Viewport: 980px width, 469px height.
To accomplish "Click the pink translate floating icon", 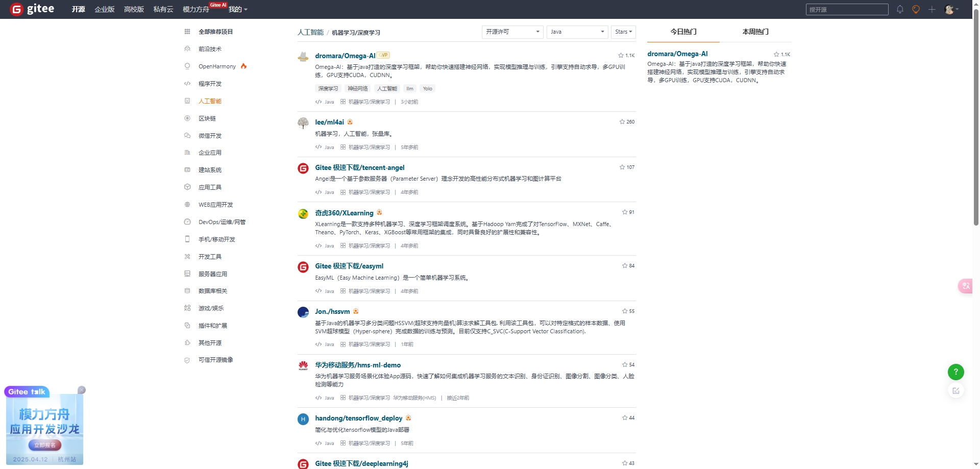I will coord(966,286).
